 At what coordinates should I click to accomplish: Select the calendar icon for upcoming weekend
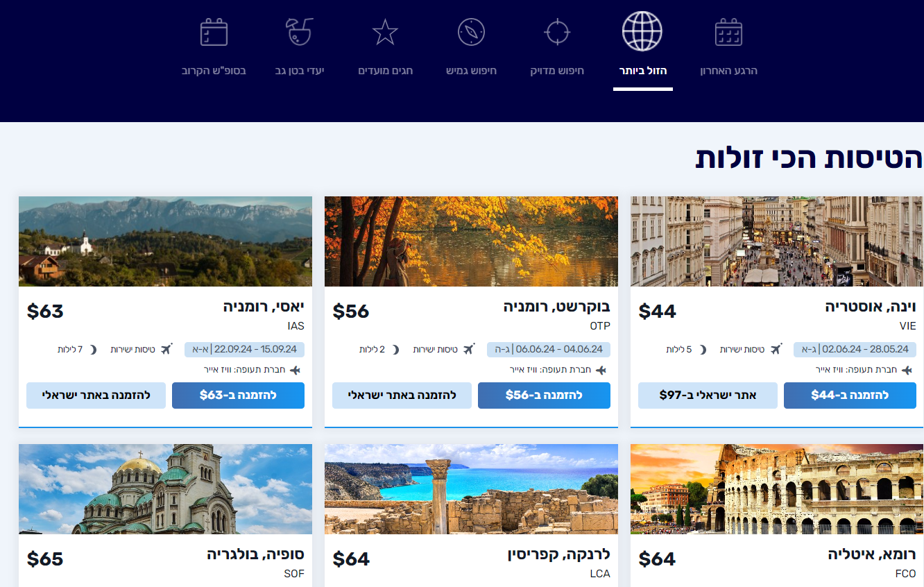coord(214,32)
